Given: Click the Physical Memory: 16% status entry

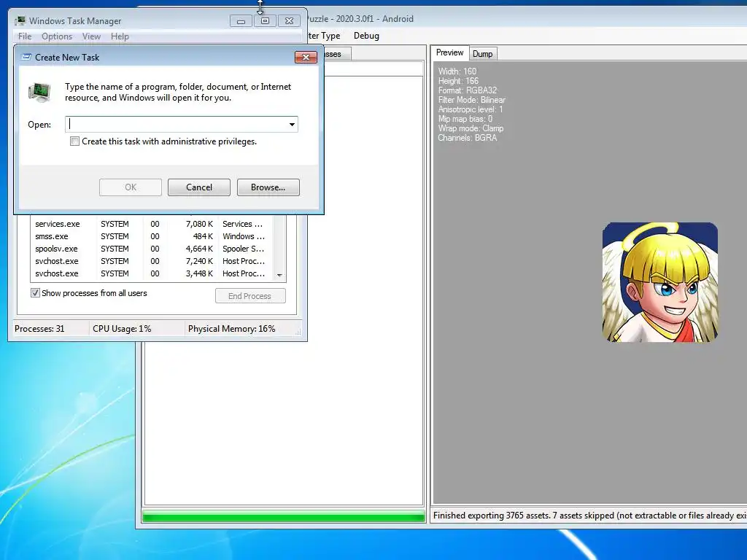Looking at the screenshot, I should 231,329.
